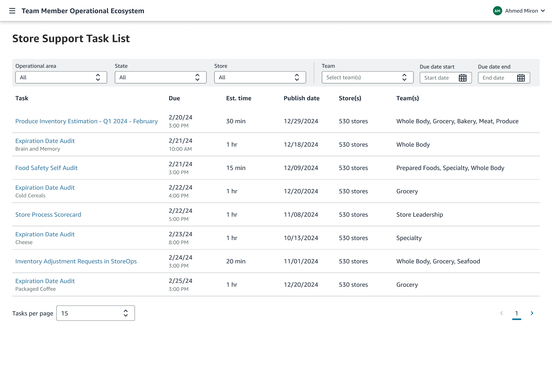
Task: Open Expiration Date Audit for Brain and Memory
Action: click(45, 141)
